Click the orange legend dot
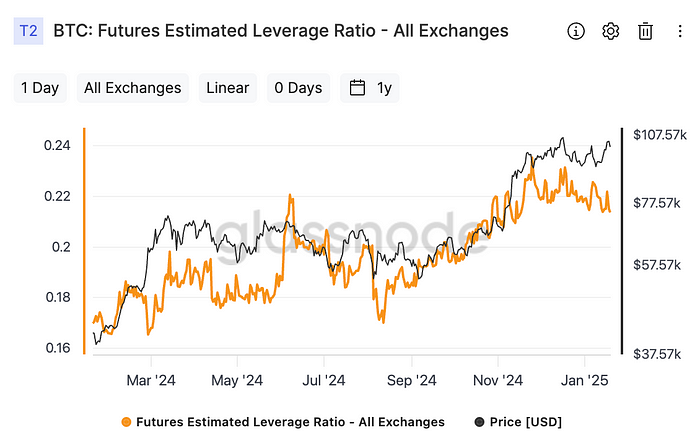The image size is (700, 440). [x=126, y=422]
